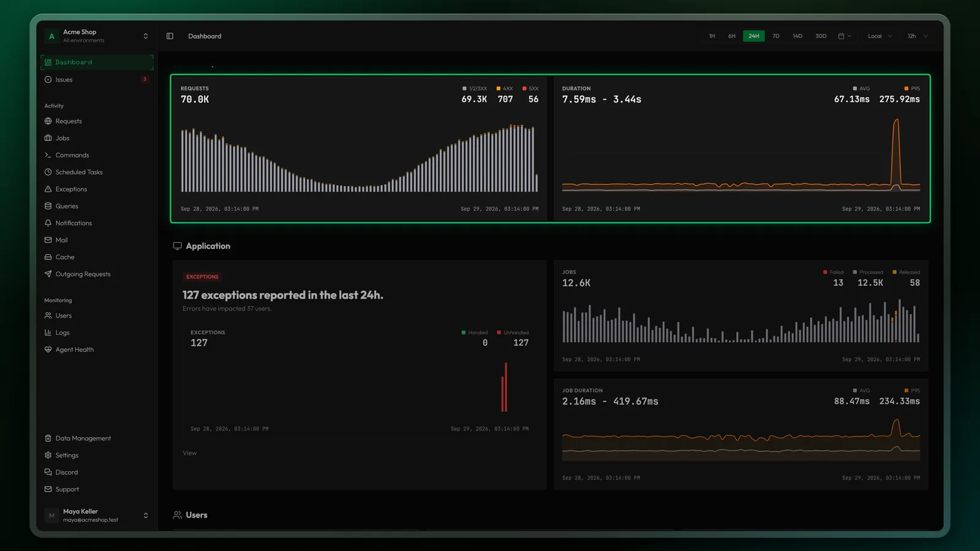Viewport: 980px width, 551px height.
Task: Select the 1H time range
Action: [712, 36]
